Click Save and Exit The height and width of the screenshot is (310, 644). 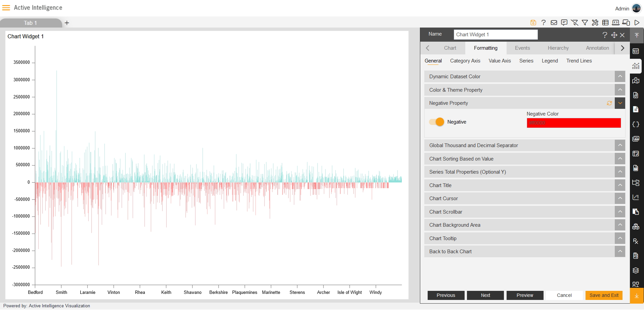point(604,295)
